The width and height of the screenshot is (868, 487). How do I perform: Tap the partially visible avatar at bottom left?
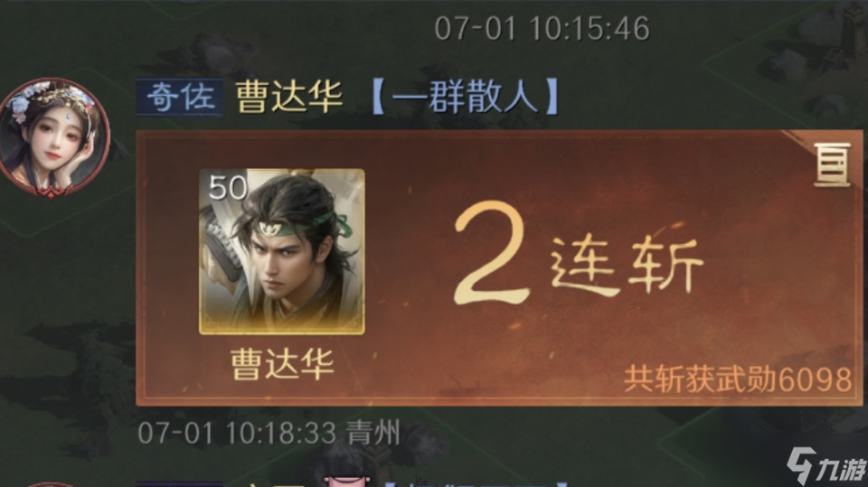click(50, 484)
